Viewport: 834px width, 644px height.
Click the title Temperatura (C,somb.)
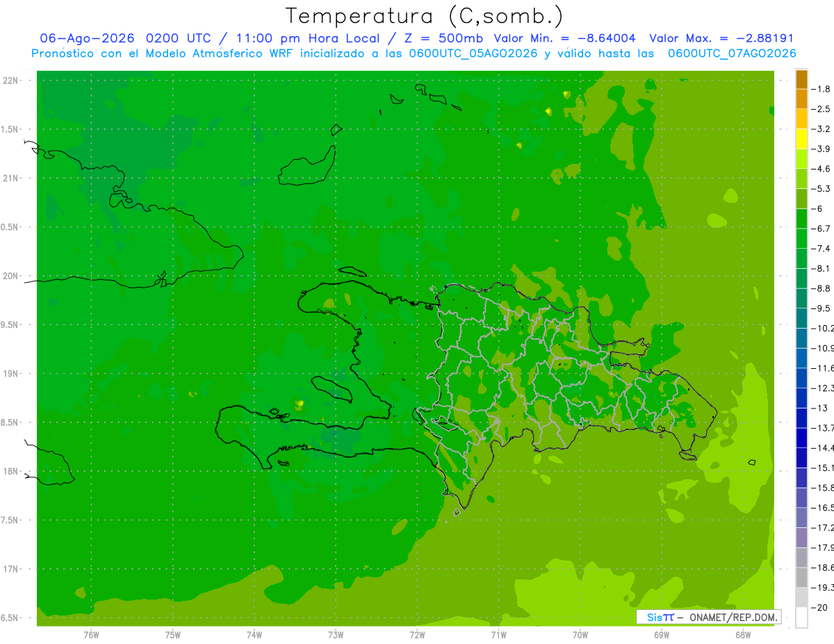click(x=425, y=16)
